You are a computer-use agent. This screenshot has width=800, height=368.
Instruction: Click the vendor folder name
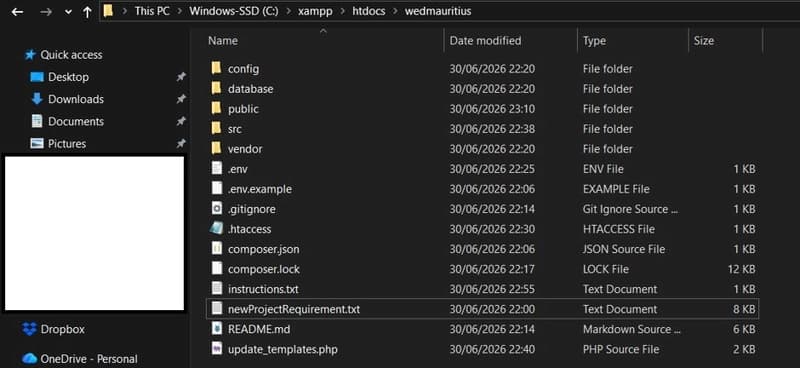(245, 149)
